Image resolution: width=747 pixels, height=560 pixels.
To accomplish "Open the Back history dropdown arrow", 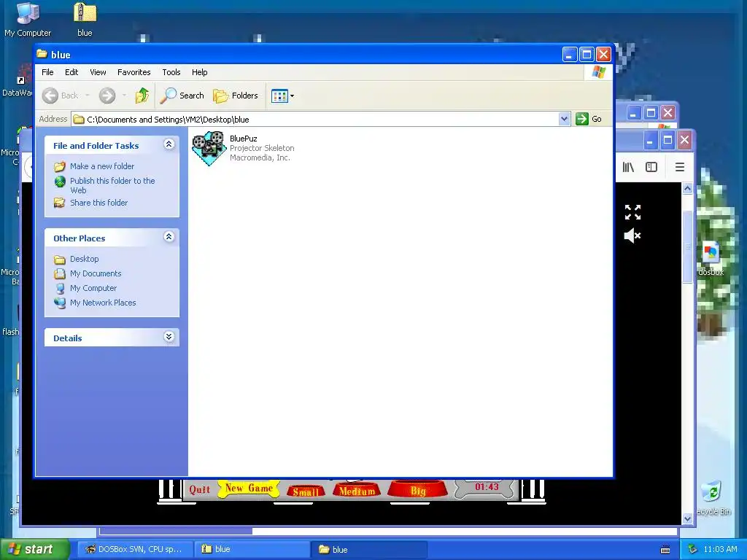I will [88, 96].
